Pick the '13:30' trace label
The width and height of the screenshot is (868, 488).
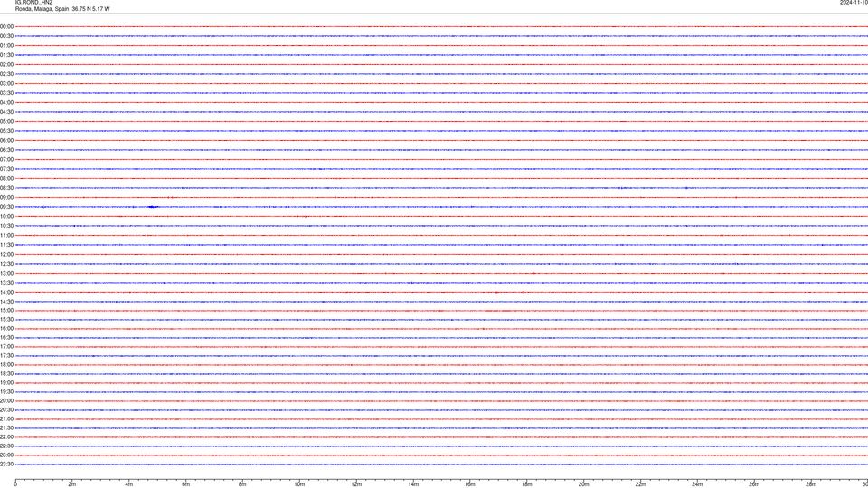tap(6, 283)
